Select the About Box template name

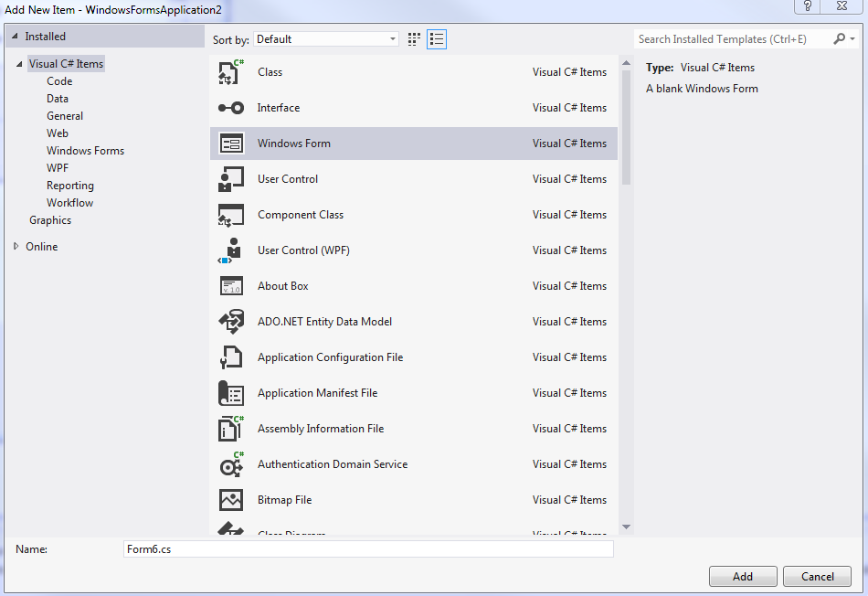[x=283, y=286]
